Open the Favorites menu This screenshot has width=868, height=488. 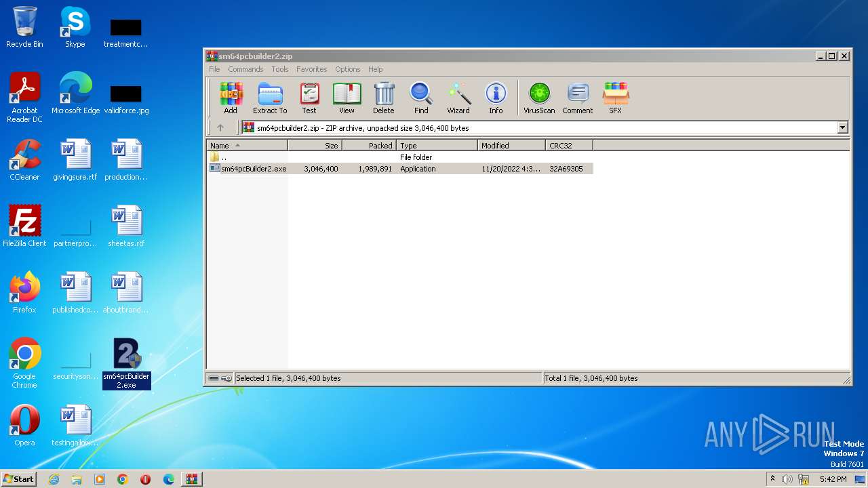click(x=311, y=69)
